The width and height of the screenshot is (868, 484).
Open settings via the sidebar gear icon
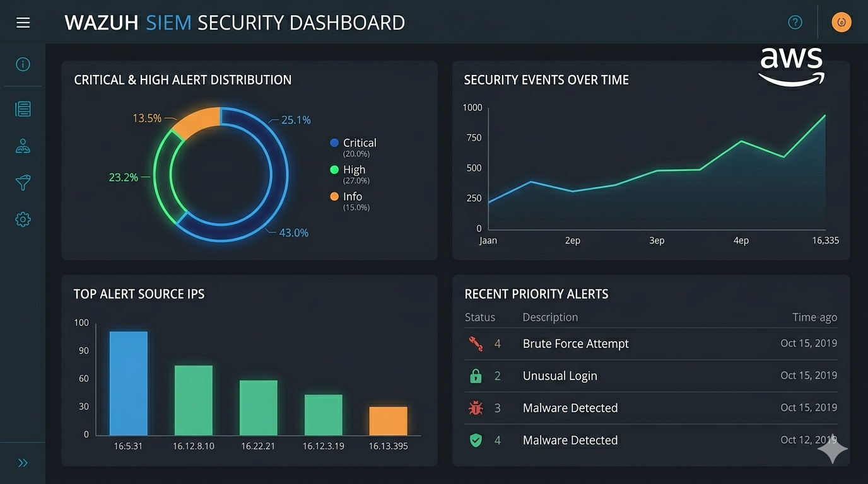23,219
